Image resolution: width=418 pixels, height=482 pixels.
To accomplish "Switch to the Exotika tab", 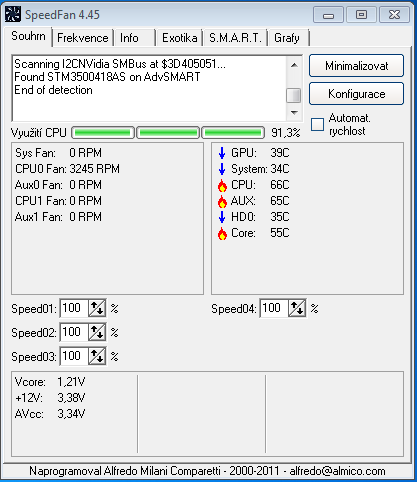I will [x=180, y=38].
